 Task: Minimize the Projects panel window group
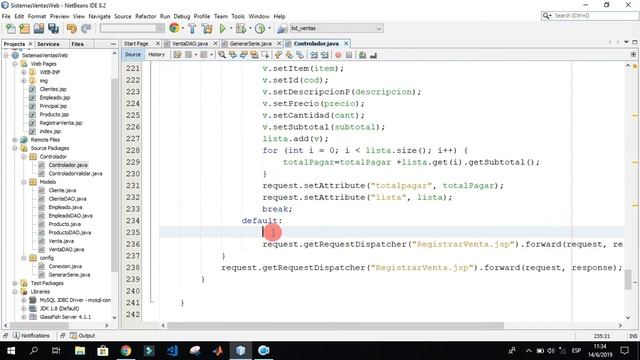point(113,44)
